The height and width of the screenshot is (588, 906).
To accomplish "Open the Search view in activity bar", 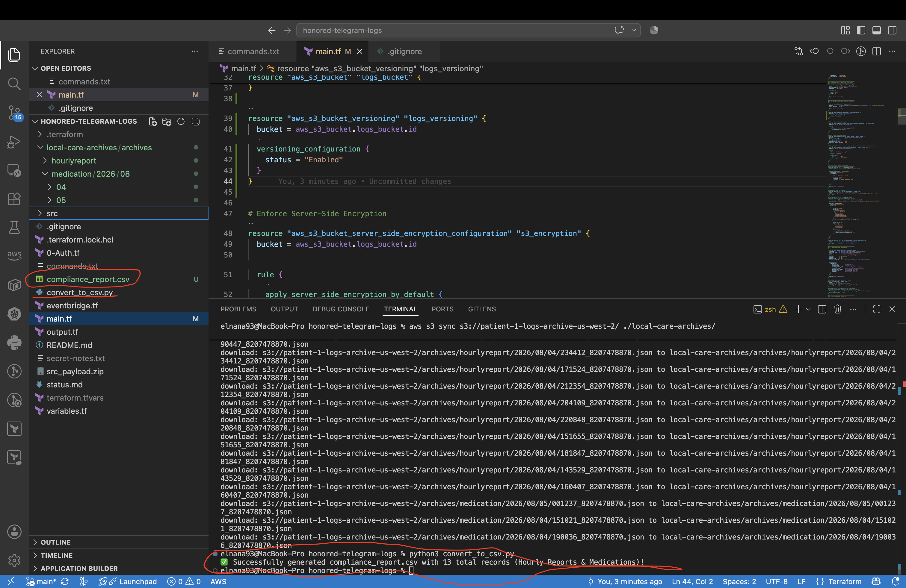I will coord(14,83).
